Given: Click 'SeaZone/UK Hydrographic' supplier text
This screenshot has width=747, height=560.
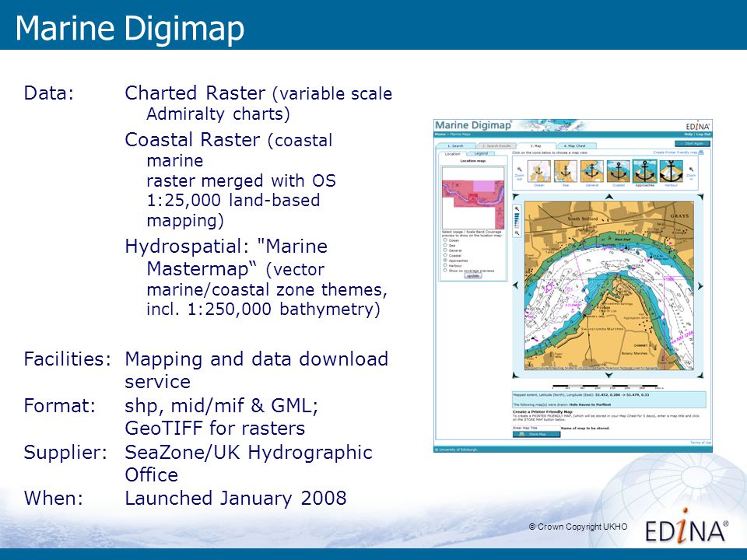Looking at the screenshot, I should (248, 452).
